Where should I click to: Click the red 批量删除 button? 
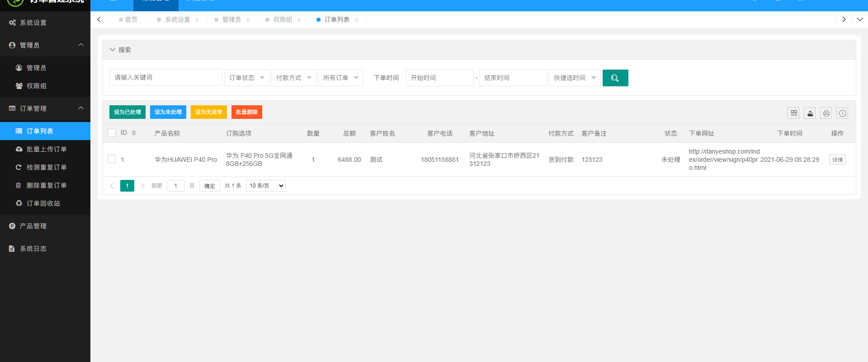click(246, 112)
